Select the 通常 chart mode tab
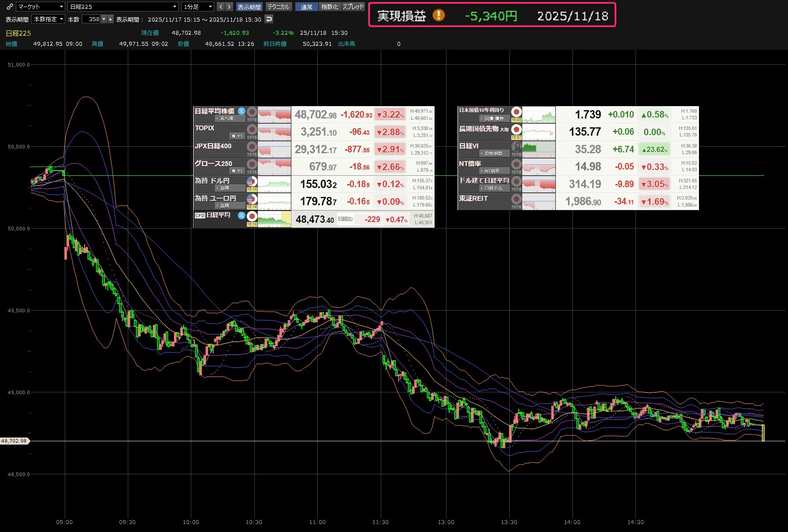 point(306,7)
